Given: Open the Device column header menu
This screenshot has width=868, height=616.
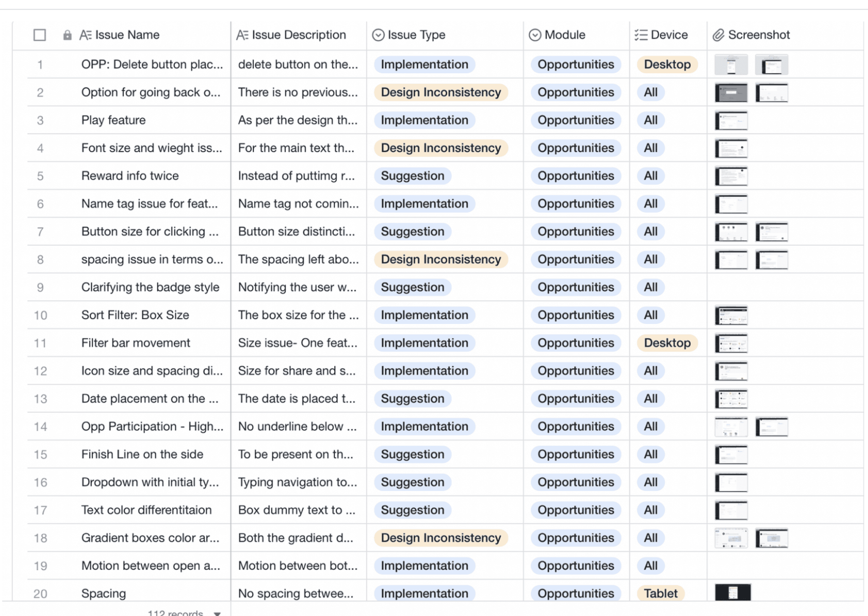Looking at the screenshot, I should (669, 35).
